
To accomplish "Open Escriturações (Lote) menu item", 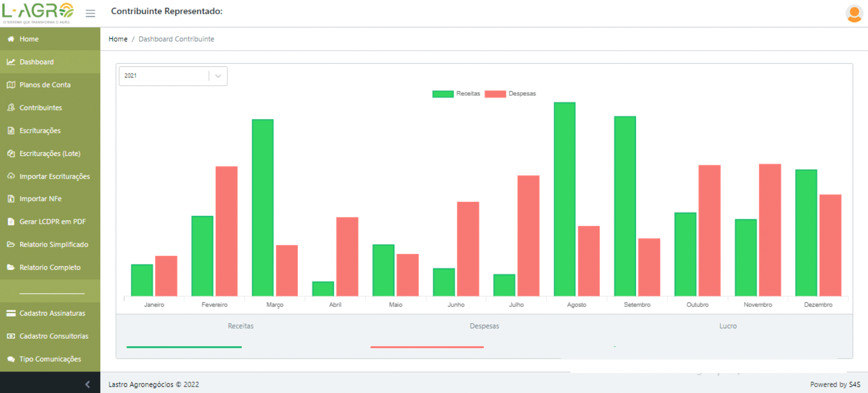I will [x=50, y=153].
